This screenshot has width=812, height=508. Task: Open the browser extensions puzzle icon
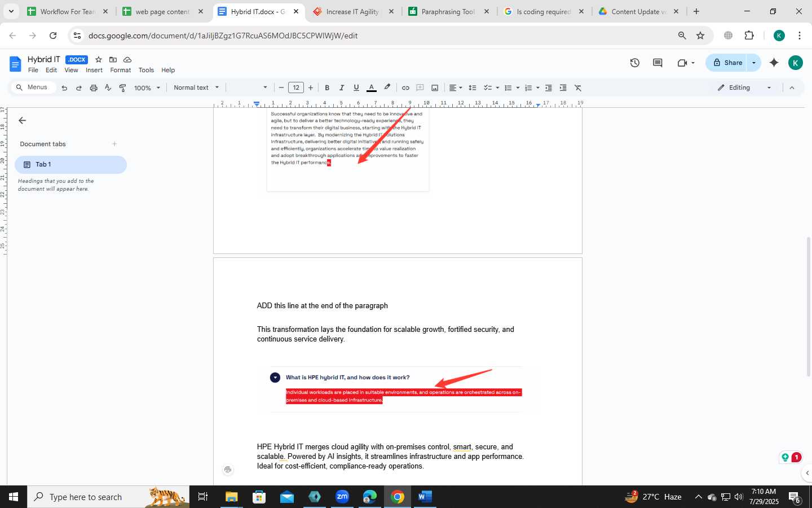click(749, 36)
